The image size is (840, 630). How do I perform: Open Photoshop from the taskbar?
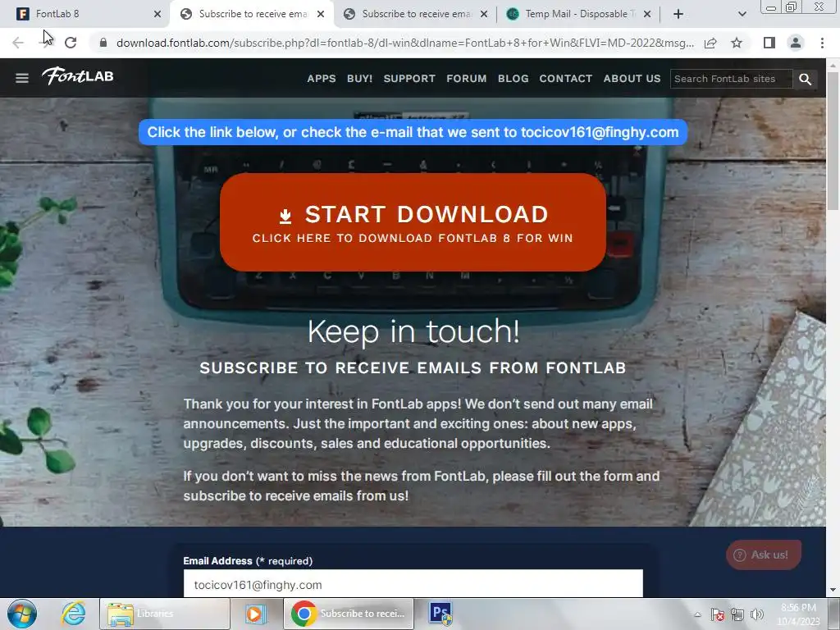pyautogui.click(x=441, y=614)
